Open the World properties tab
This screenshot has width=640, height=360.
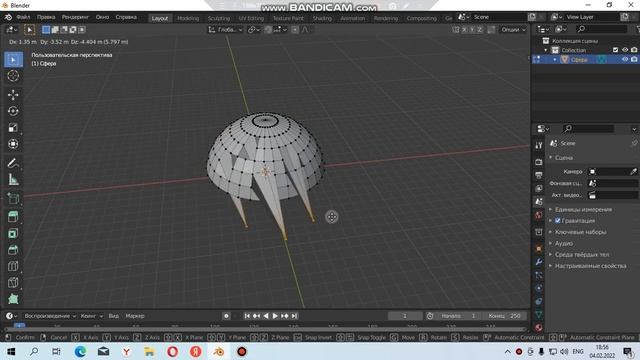point(539,215)
